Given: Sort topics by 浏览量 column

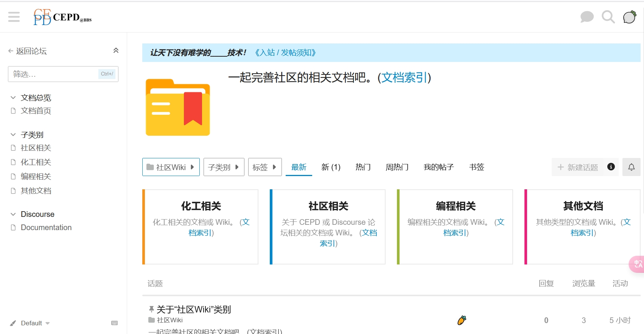Looking at the screenshot, I should pos(584,283).
